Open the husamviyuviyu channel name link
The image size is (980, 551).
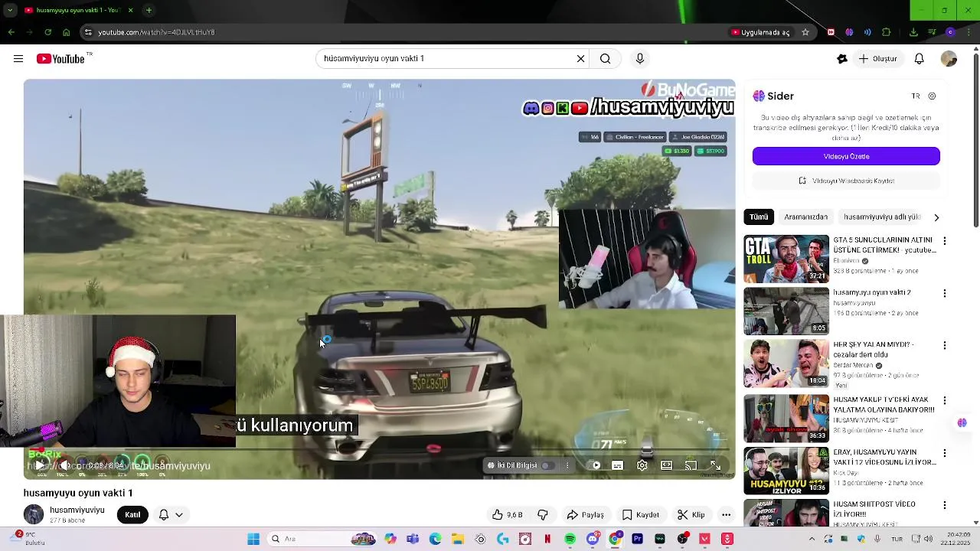(x=77, y=510)
